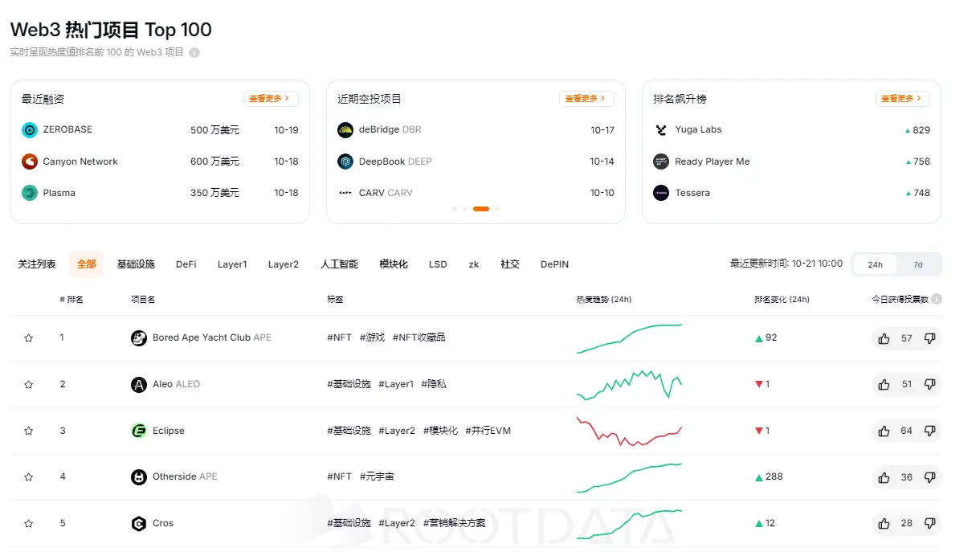980x552 pixels.
Task: Click the deBridge DBR logo
Action: click(345, 129)
